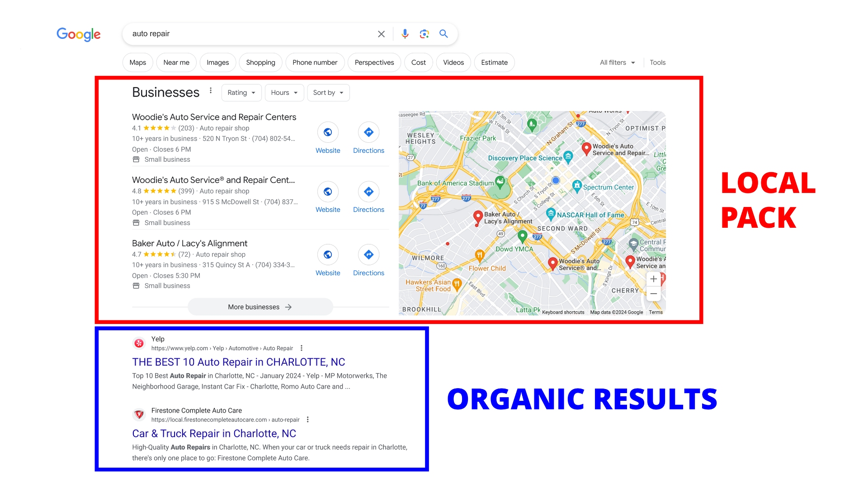Open website icon for Woodie's 520 N Tryon St
The image size is (868, 488).
[328, 132]
